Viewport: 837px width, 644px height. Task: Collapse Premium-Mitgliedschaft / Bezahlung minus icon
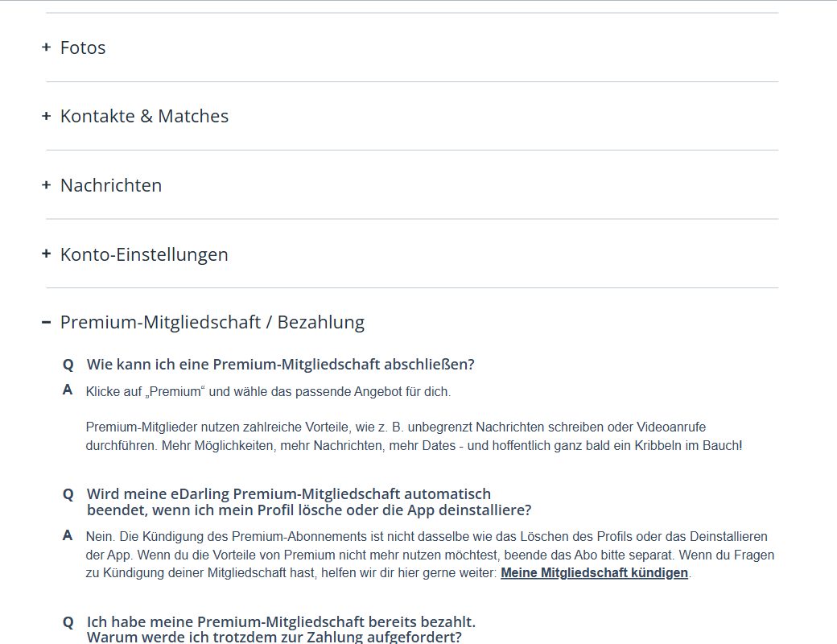pyautogui.click(x=47, y=322)
